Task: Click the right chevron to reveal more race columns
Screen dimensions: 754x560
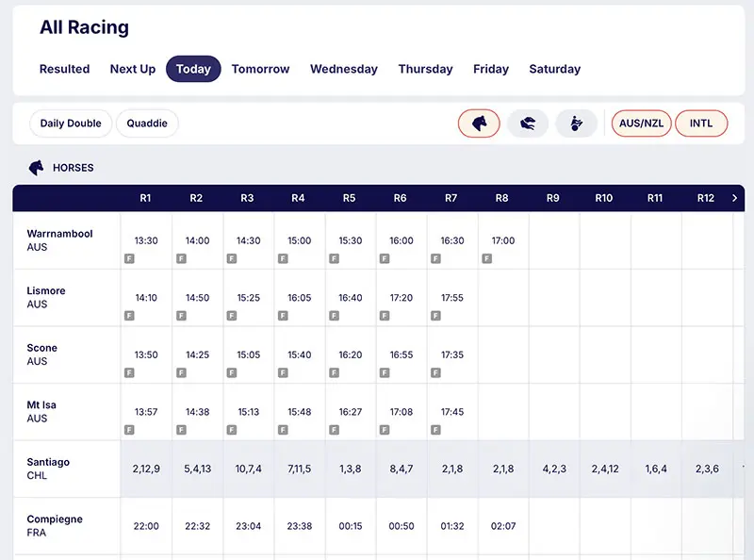Action: (734, 198)
